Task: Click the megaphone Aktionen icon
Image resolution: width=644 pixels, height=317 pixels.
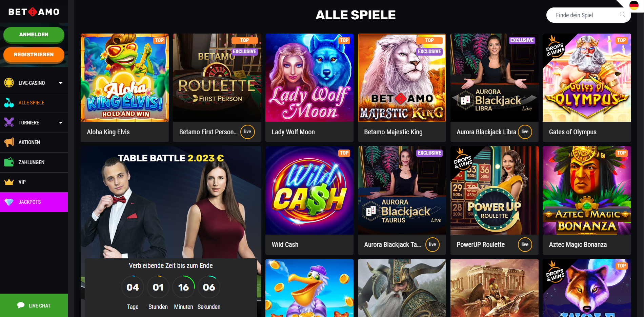Action: click(9, 142)
